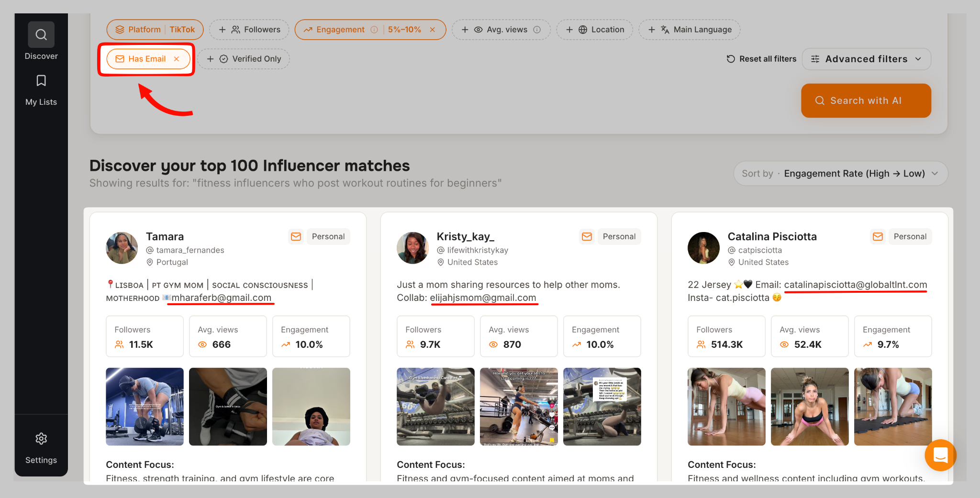Click the eye icon next to 870 average views
The height and width of the screenshot is (498, 980).
pyautogui.click(x=493, y=344)
